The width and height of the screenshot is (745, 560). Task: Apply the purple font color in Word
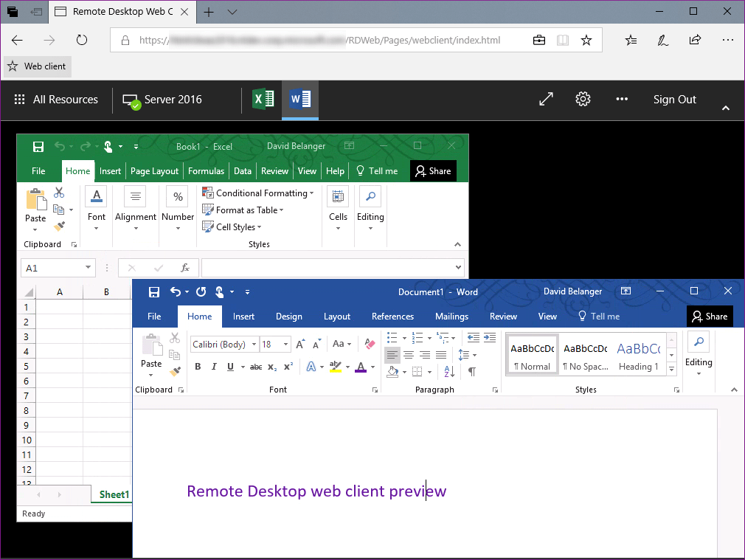(360, 367)
